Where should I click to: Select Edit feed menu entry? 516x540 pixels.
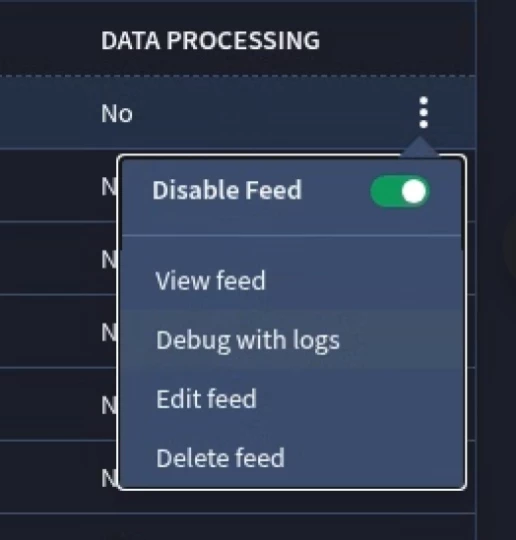[x=206, y=399]
